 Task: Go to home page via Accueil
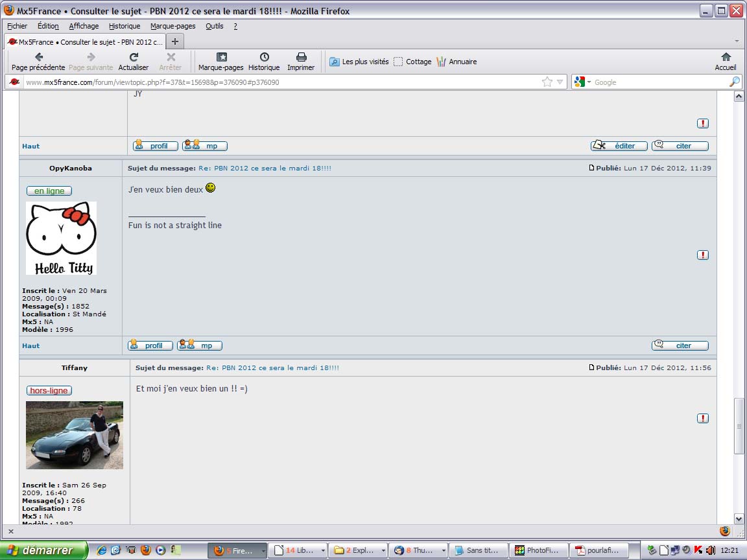click(725, 62)
